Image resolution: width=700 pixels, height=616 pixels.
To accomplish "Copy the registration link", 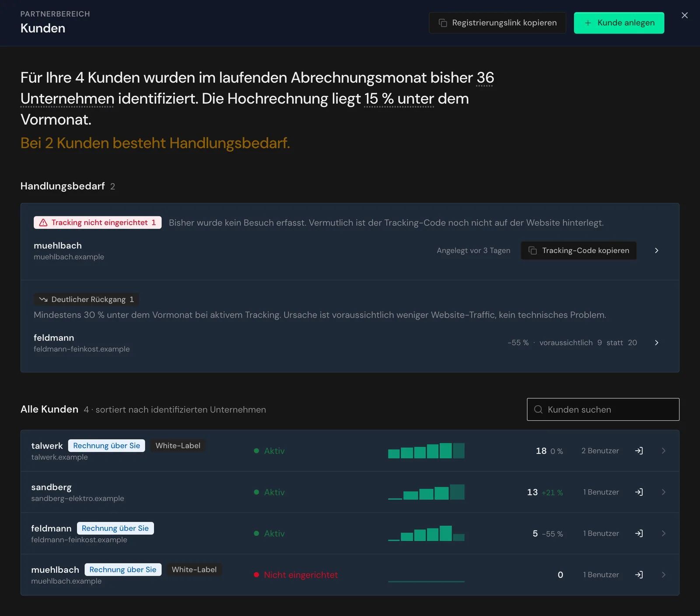I will [497, 23].
